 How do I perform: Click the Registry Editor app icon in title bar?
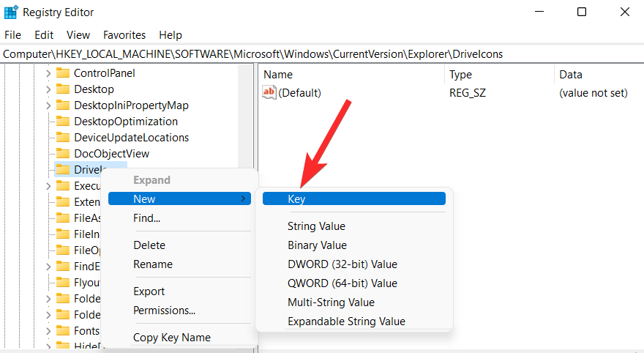click(11, 12)
